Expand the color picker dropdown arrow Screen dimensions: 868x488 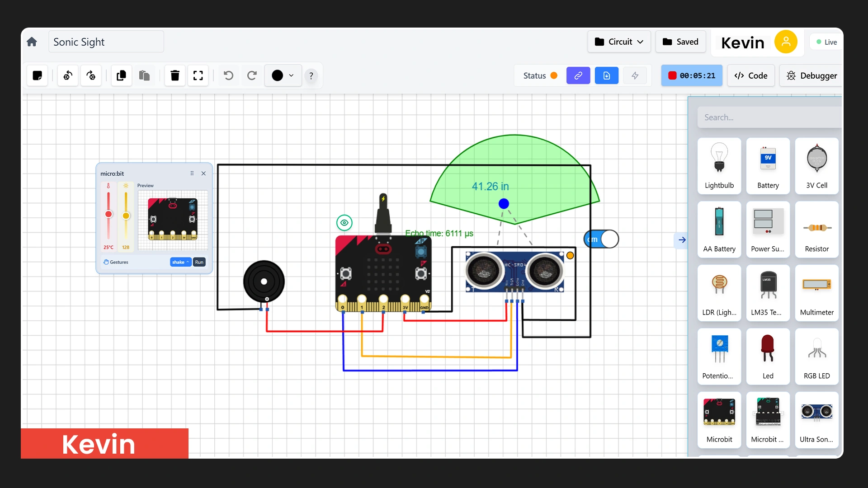[x=292, y=75]
